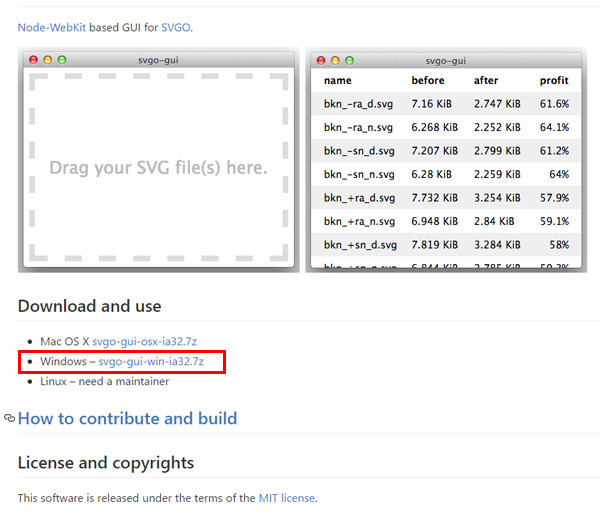This screenshot has width=600, height=519.
Task: Click the green zoom dot in right svgo-gui window
Action: (x=349, y=60)
